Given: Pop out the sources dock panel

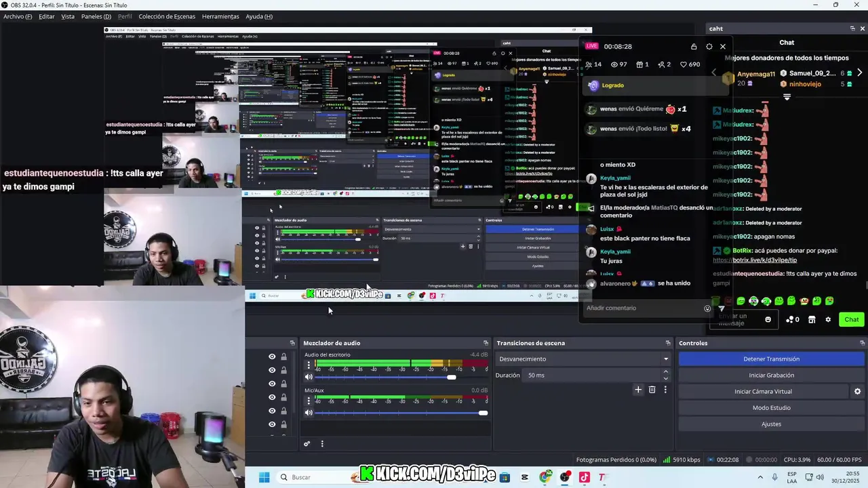Looking at the screenshot, I should coord(292,343).
